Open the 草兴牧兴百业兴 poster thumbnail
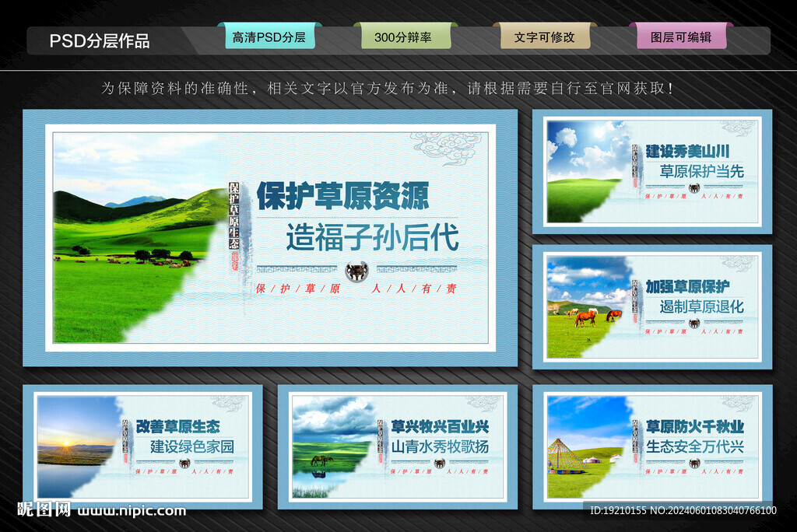The width and height of the screenshot is (797, 532). (398, 446)
